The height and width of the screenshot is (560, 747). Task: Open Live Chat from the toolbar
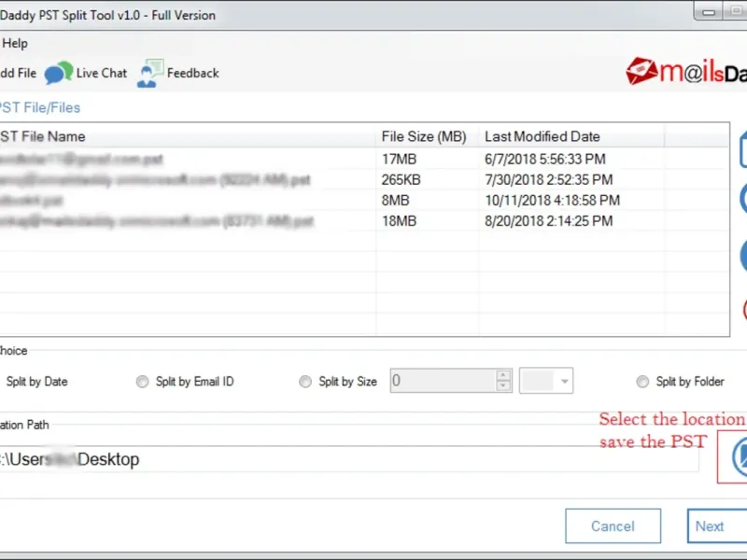[86, 74]
